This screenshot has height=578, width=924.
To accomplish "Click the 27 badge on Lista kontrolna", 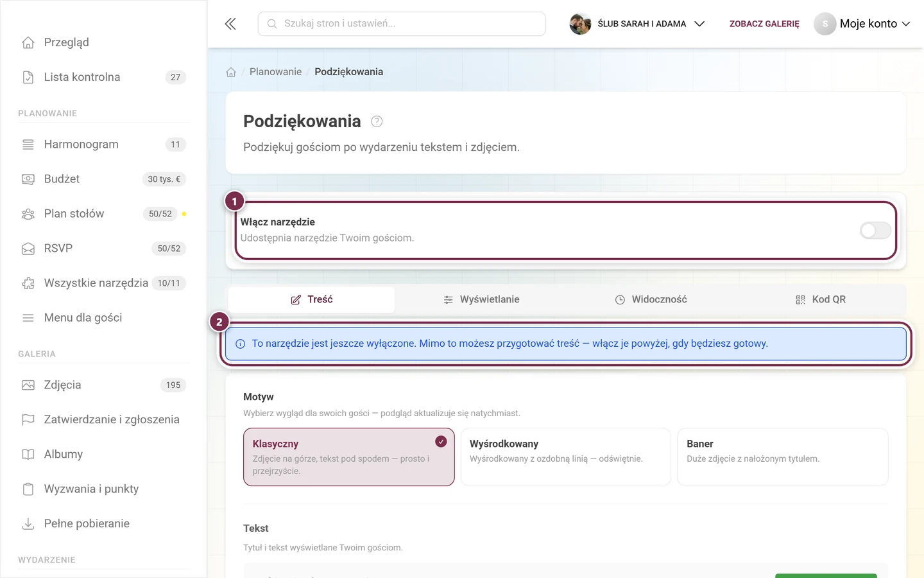I will [x=176, y=77].
